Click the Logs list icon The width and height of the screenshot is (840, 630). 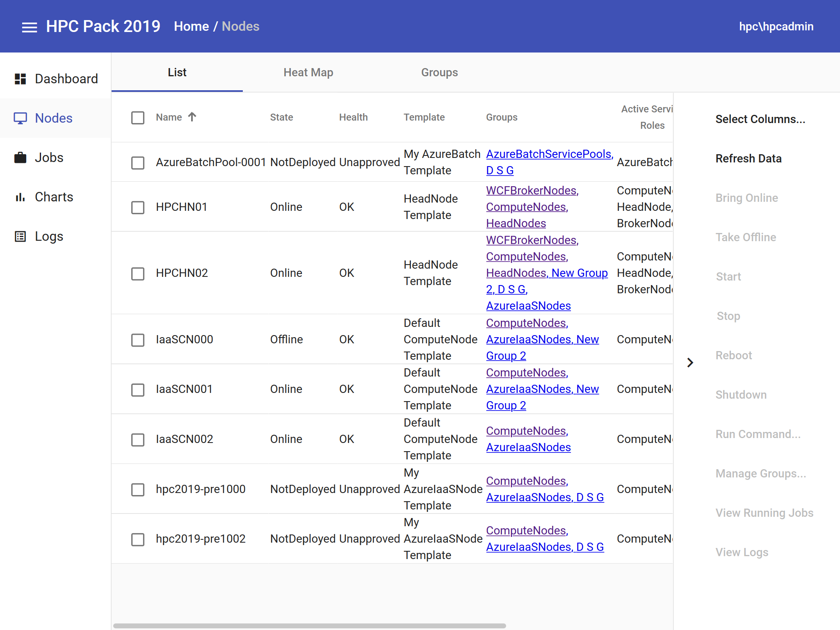click(20, 236)
